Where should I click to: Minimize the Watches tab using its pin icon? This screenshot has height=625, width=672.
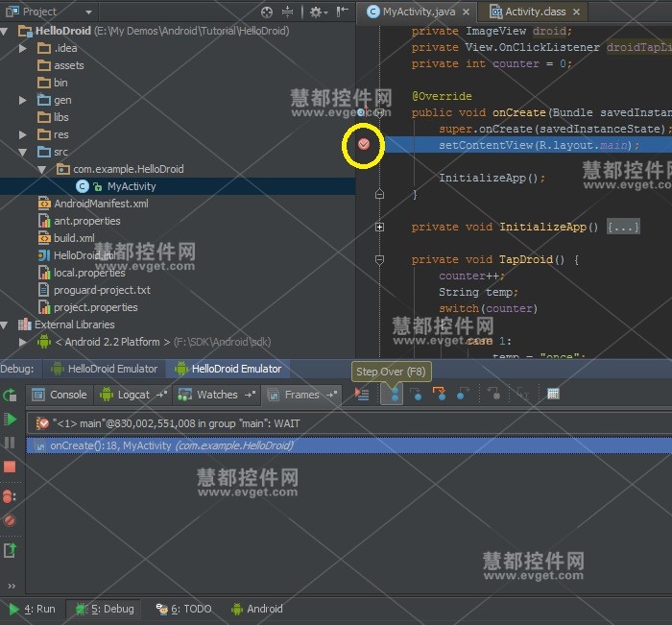pyautogui.click(x=251, y=394)
